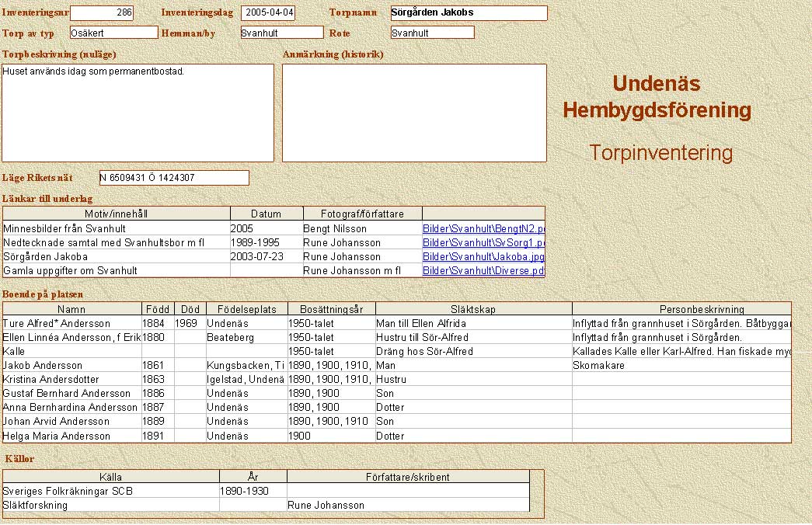Open the Jakoba.jpg image link

tap(483, 257)
